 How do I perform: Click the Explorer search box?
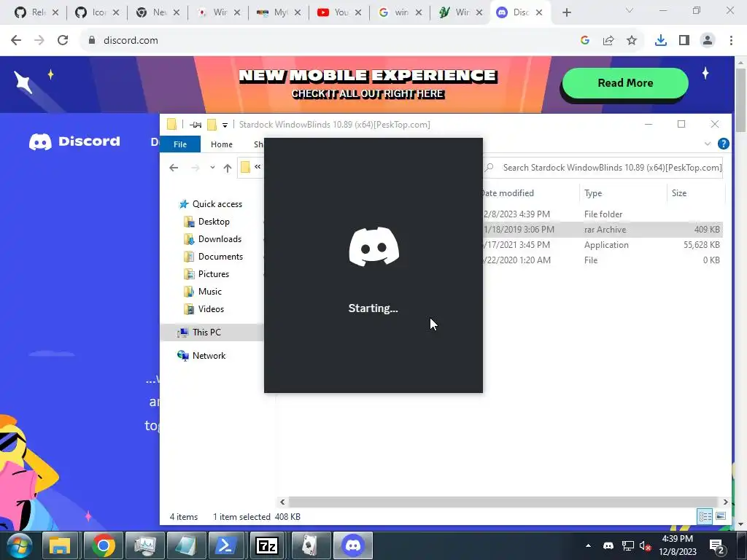point(603,168)
